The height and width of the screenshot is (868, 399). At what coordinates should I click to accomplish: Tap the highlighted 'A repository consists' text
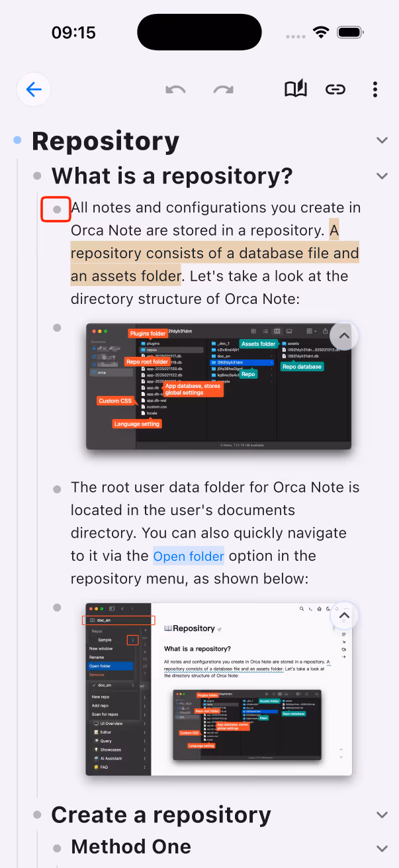(215, 253)
